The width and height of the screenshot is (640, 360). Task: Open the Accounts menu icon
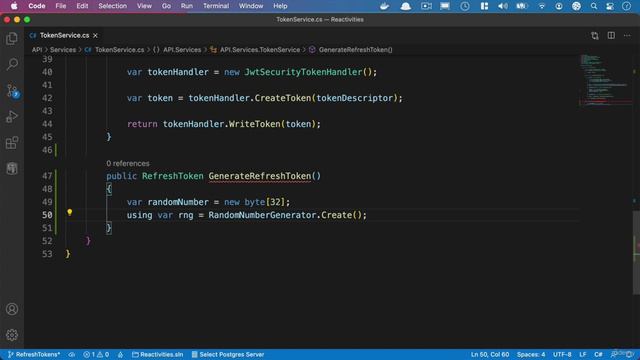tap(12, 309)
